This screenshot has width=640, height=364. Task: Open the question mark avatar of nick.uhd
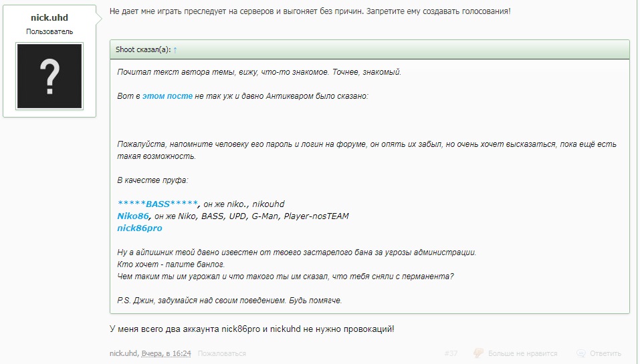point(49,76)
